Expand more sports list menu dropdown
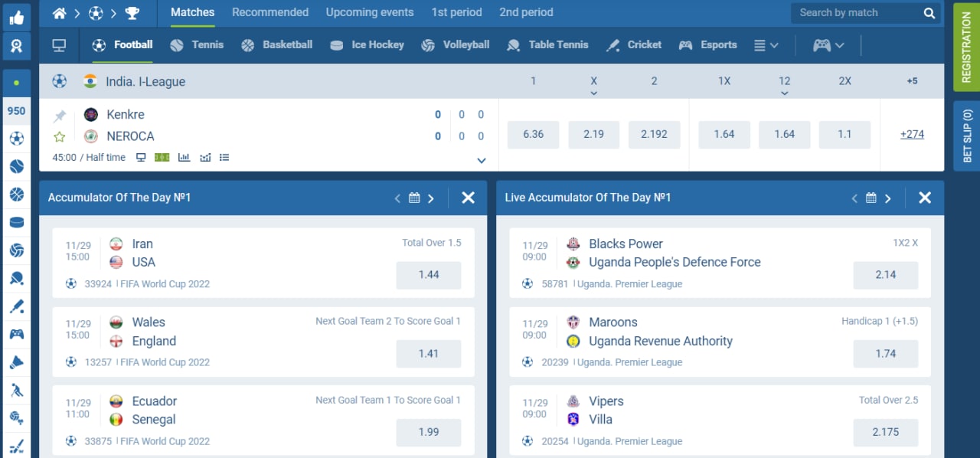Image resolution: width=980 pixels, height=458 pixels. pos(766,45)
